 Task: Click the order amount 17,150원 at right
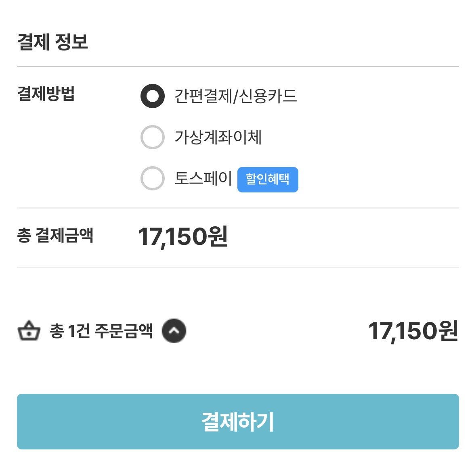coord(413,331)
